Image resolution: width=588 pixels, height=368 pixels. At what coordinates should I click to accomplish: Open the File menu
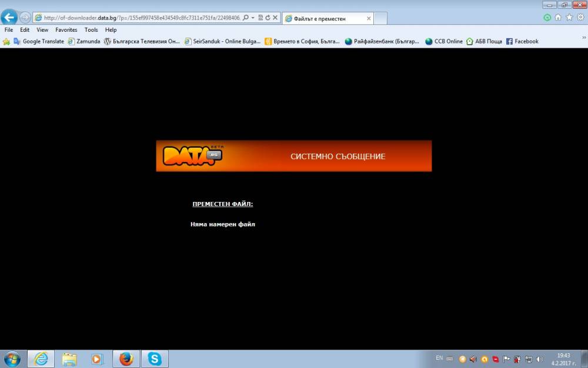(9, 29)
